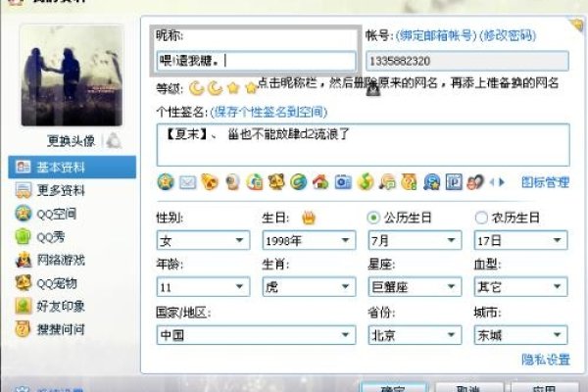
Task: Open the birth day dropdown 17日
Action: [521, 240]
